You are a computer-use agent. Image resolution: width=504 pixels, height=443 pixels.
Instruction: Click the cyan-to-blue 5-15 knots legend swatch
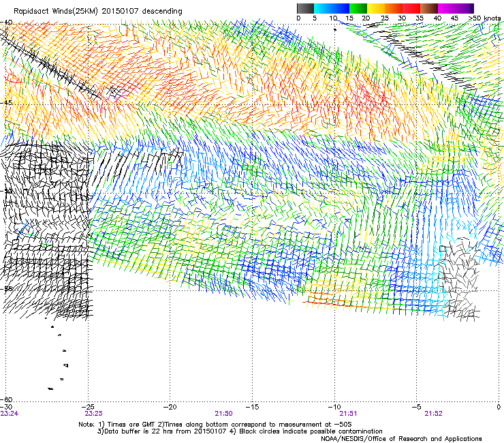click(332, 8)
